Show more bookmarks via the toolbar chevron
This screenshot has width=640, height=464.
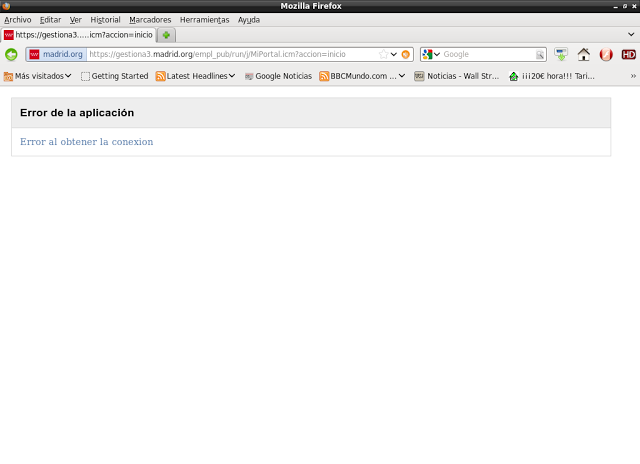click(x=632, y=76)
